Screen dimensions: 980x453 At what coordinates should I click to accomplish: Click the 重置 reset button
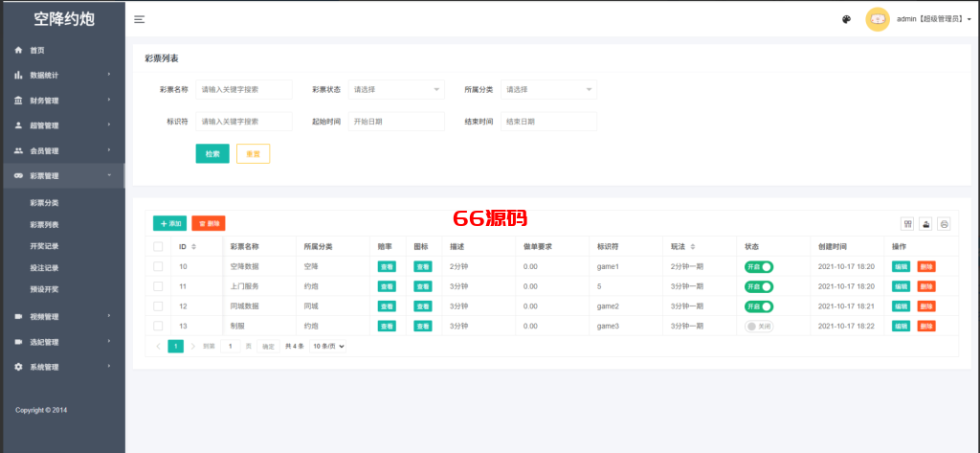pyautogui.click(x=253, y=154)
